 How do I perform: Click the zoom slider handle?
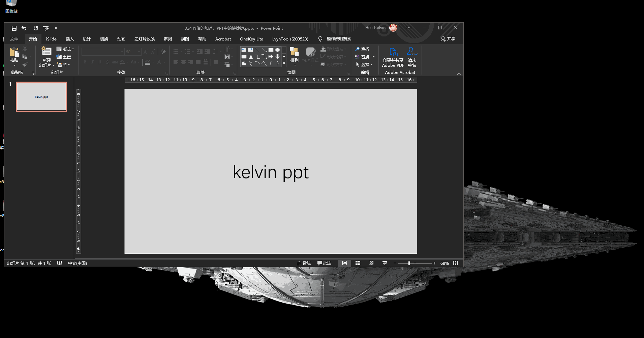tap(409, 263)
